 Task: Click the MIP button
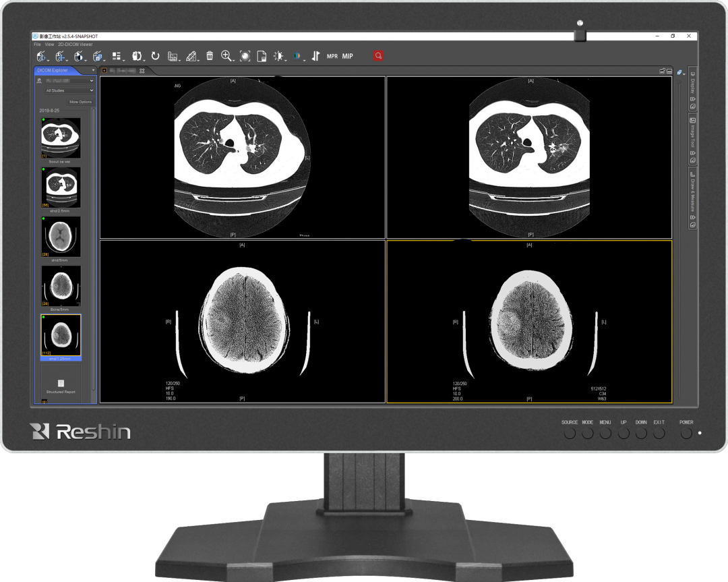tap(347, 56)
